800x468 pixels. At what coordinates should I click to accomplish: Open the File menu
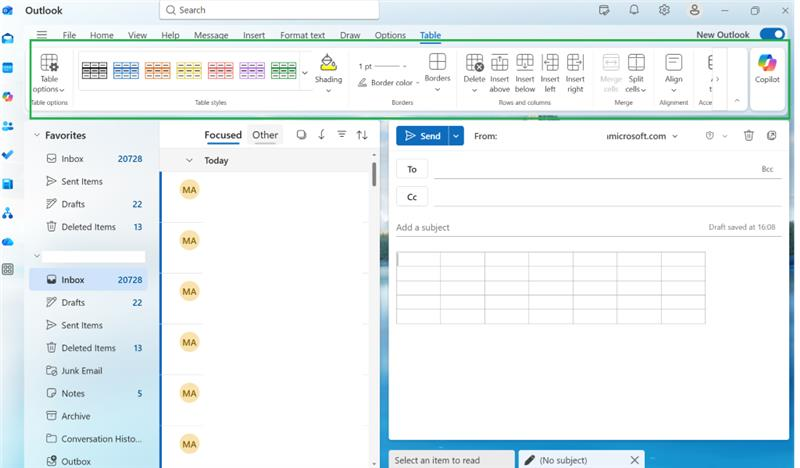[x=69, y=35]
